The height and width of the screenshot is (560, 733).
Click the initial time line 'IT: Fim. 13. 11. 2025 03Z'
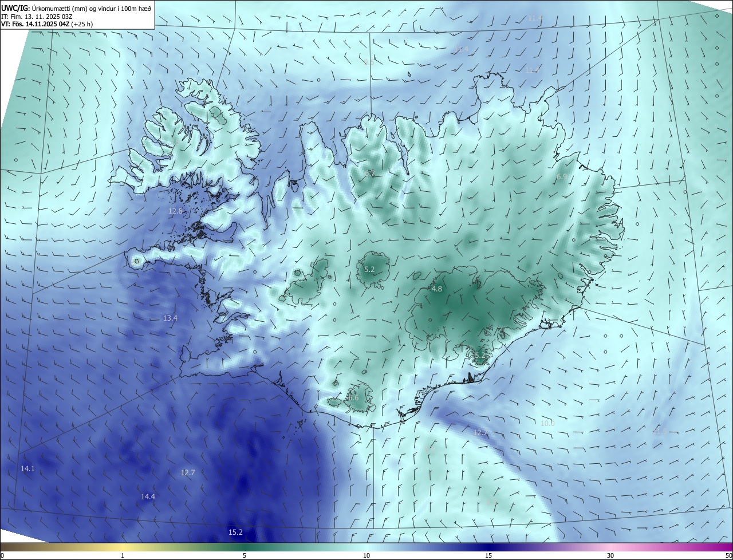click(38, 16)
